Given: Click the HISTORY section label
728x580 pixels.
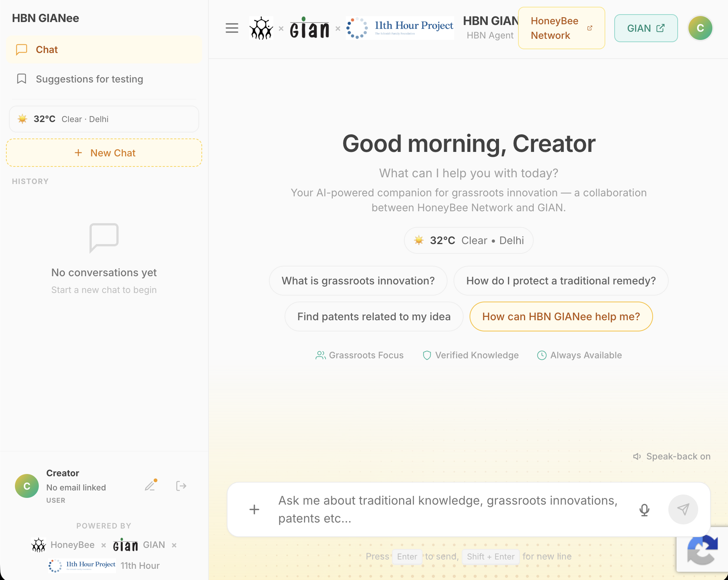Looking at the screenshot, I should 30,181.
